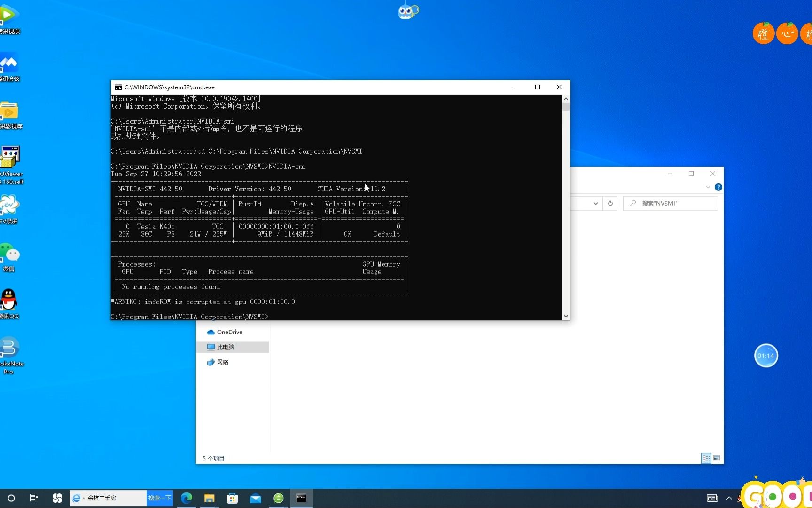Switch Explorer to large icons view
The image size is (812, 508).
(717, 458)
